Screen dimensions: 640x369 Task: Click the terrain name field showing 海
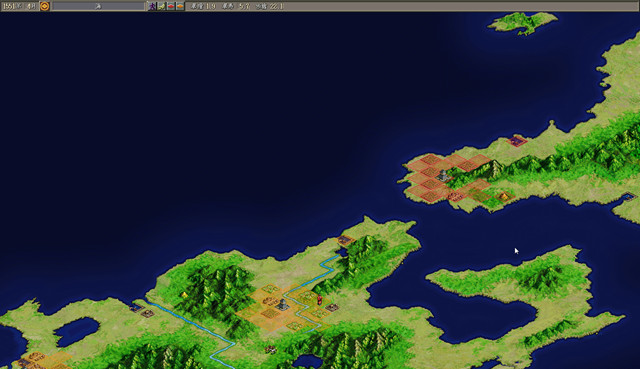98,6
